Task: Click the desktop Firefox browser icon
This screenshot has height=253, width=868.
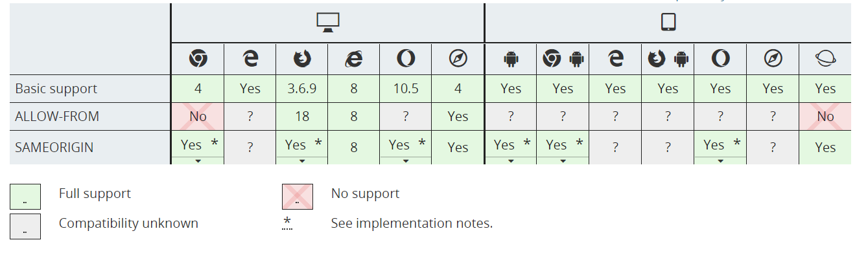Action: pos(302,60)
